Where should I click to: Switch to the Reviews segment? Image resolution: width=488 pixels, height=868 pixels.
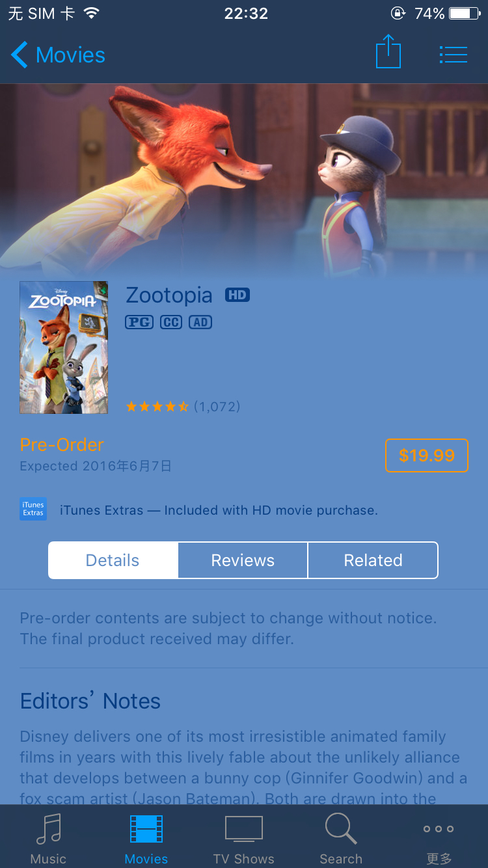click(x=243, y=560)
